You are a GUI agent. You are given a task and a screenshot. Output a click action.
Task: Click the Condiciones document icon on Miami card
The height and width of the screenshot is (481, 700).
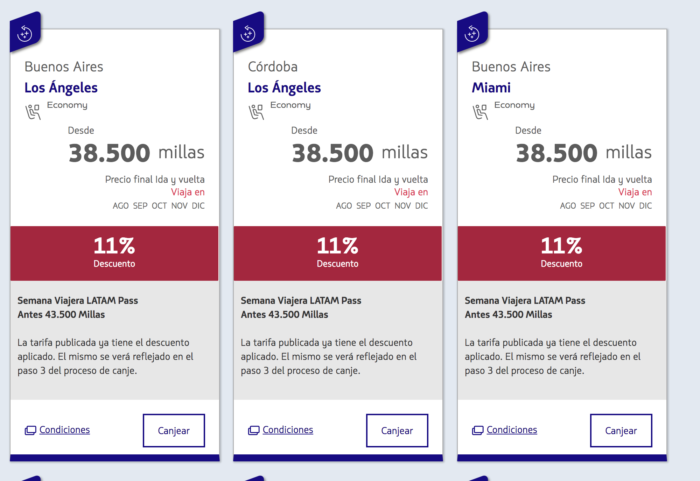[x=478, y=430]
